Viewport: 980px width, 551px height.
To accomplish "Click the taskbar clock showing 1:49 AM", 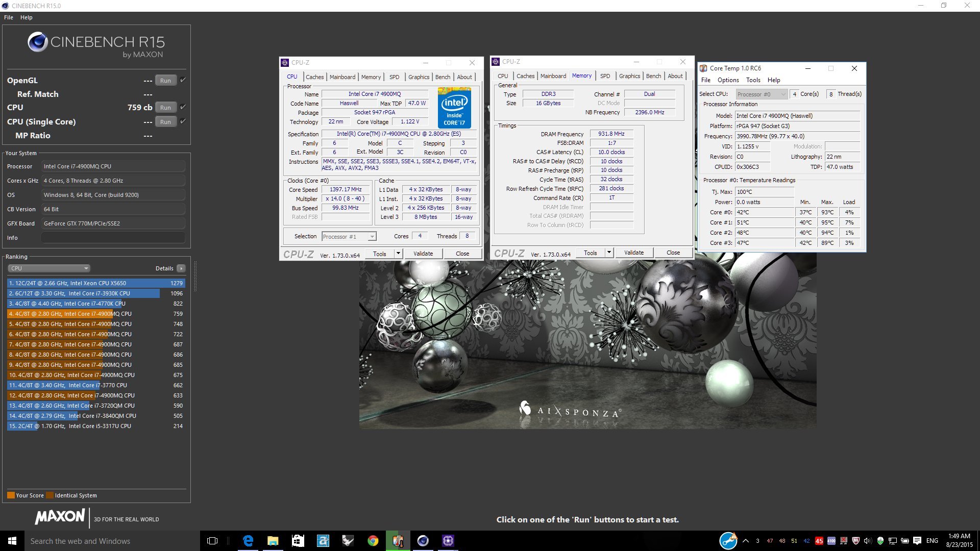I will point(959,541).
